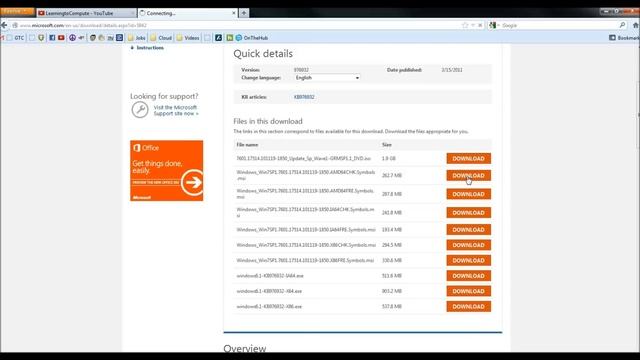Image resolution: width=640 pixels, height=360 pixels.
Task: Open the shield bookmark icon
Action: point(41,38)
